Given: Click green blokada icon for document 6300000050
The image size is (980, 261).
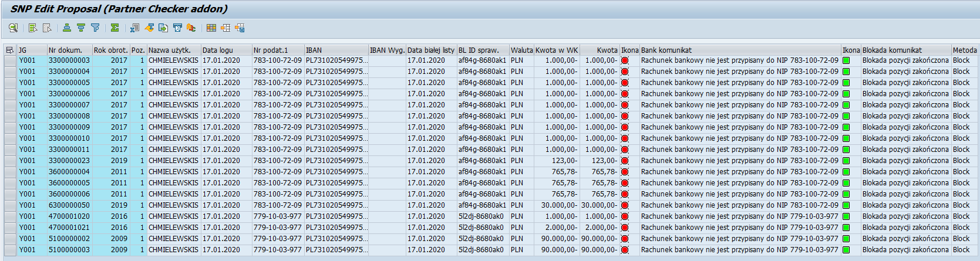Looking at the screenshot, I should click(x=846, y=205).
